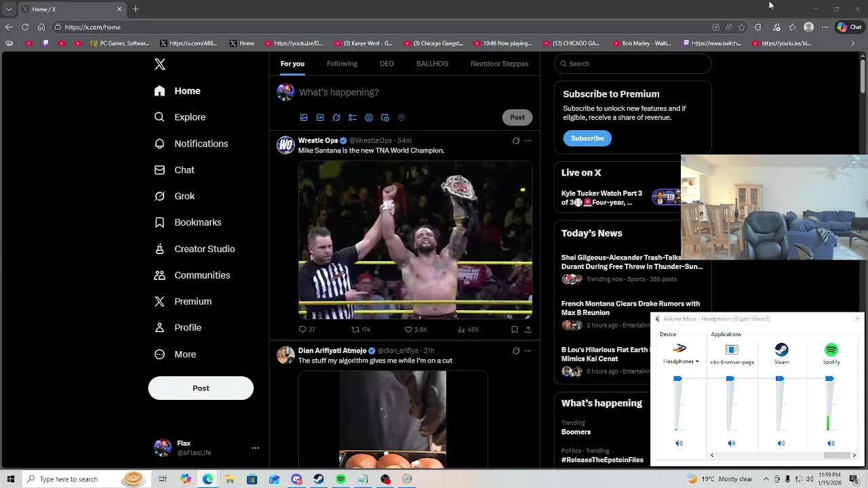868x488 pixels.
Task: Open Chat in the sidebar
Action: pos(174,170)
